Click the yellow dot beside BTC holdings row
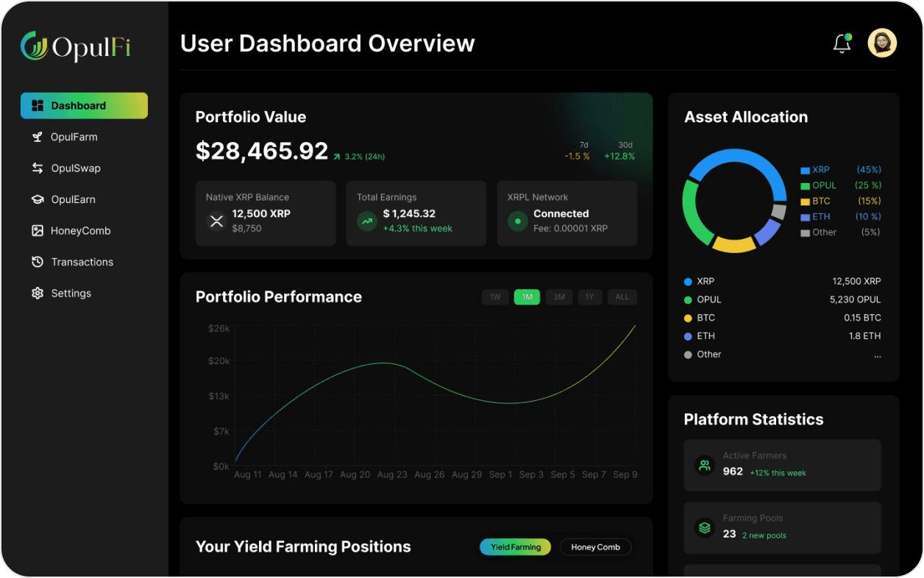The width and height of the screenshot is (924, 578). click(688, 318)
